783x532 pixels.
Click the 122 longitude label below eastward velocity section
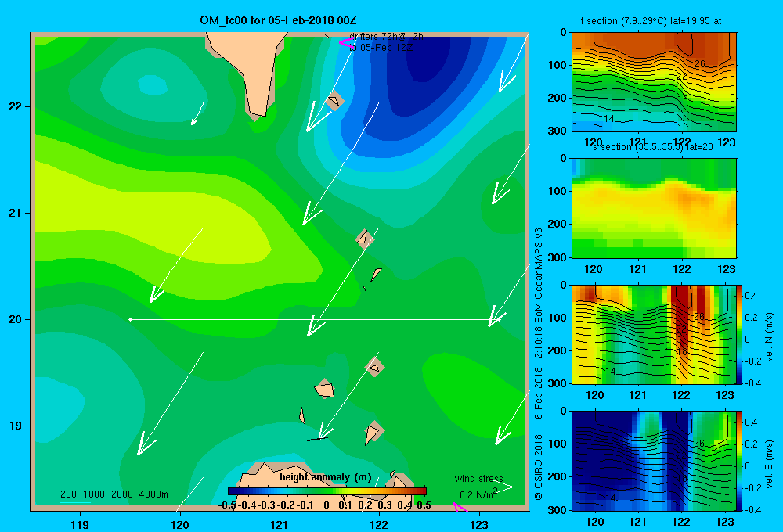click(x=681, y=522)
